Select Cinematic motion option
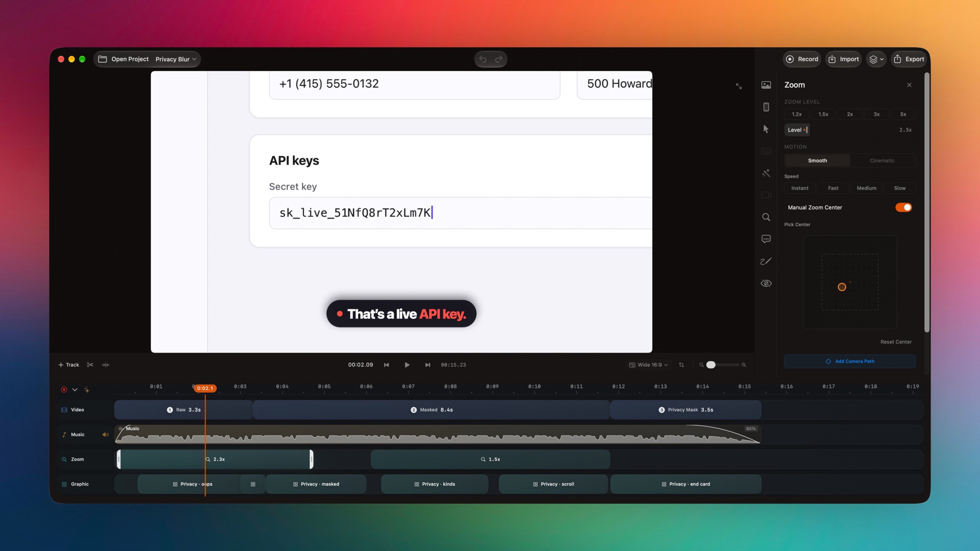 (882, 161)
